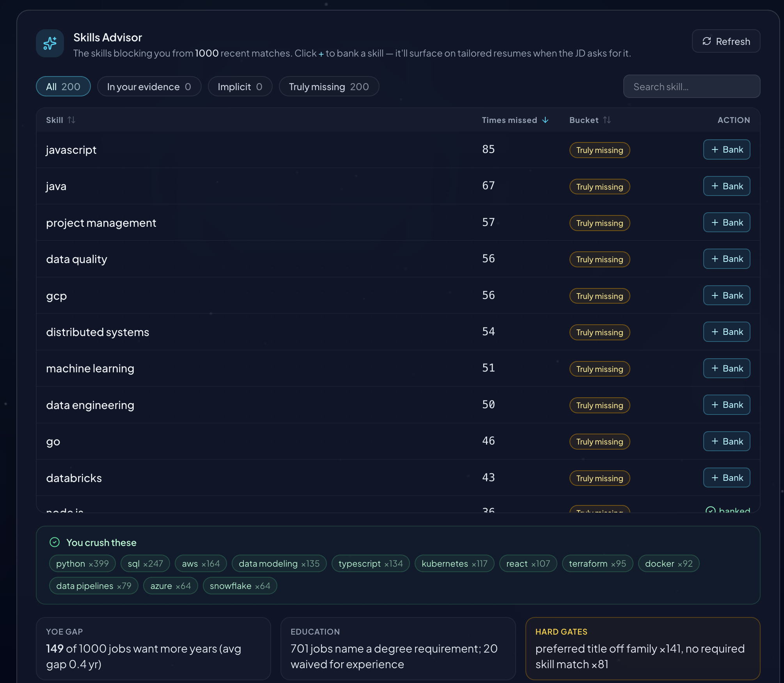Click the azure ×64 chip
Image resolution: width=784 pixels, height=683 pixels.
pyautogui.click(x=170, y=586)
